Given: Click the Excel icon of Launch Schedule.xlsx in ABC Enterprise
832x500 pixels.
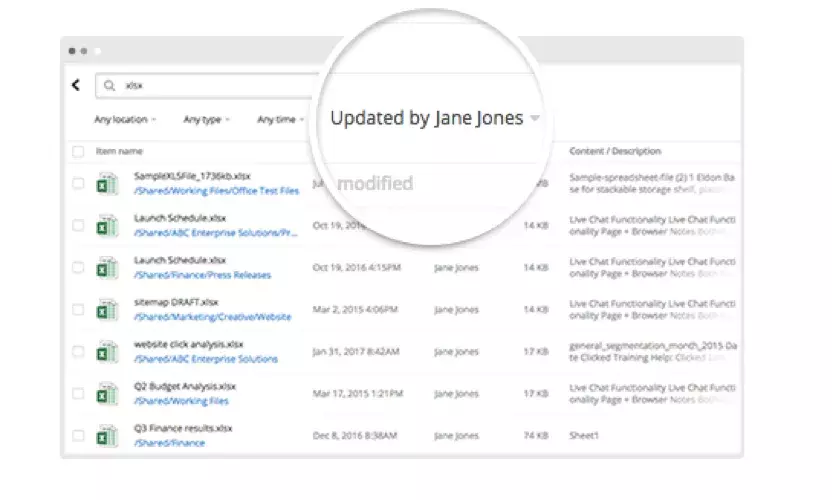Looking at the screenshot, I should click(107, 226).
